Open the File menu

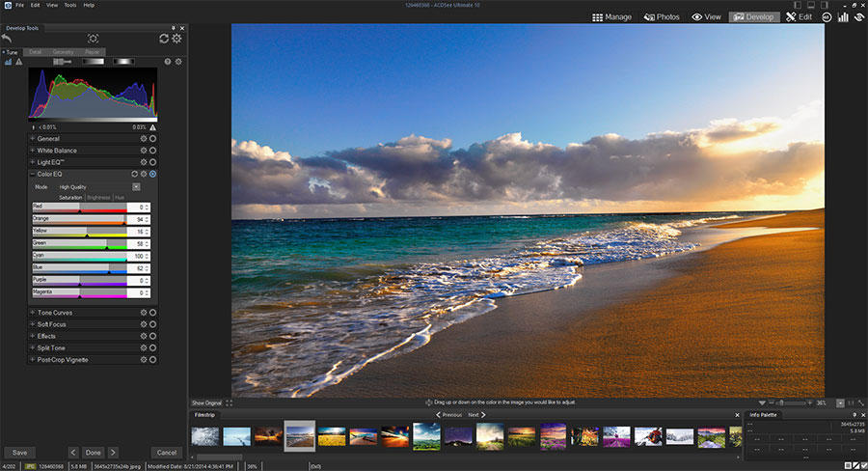[x=20, y=5]
